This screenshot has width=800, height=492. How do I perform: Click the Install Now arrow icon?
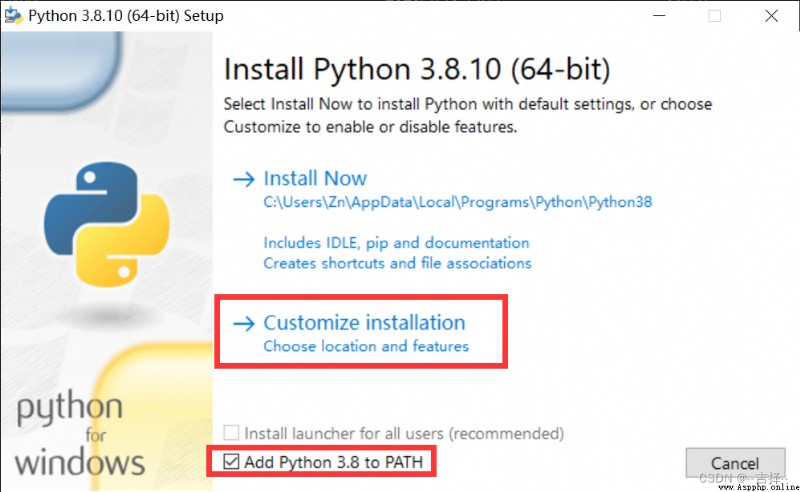coord(243,179)
